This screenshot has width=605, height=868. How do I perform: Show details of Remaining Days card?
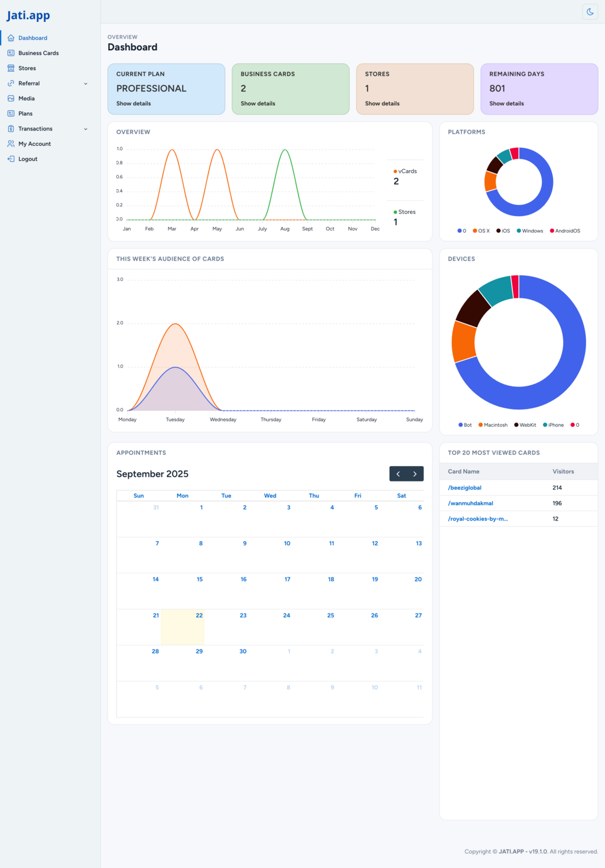506,103
